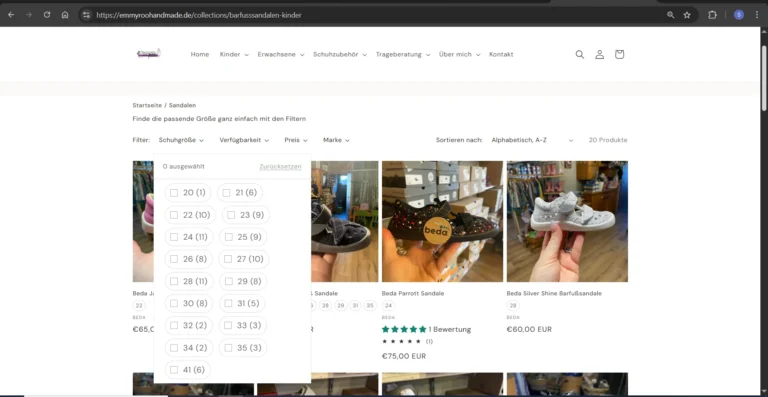Click the browser back arrow
This screenshot has width=768, height=397.
tap(11, 15)
